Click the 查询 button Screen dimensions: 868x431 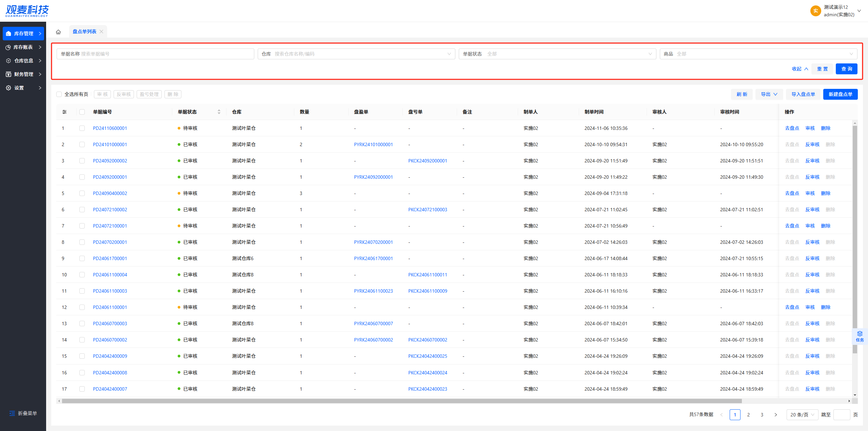click(847, 69)
